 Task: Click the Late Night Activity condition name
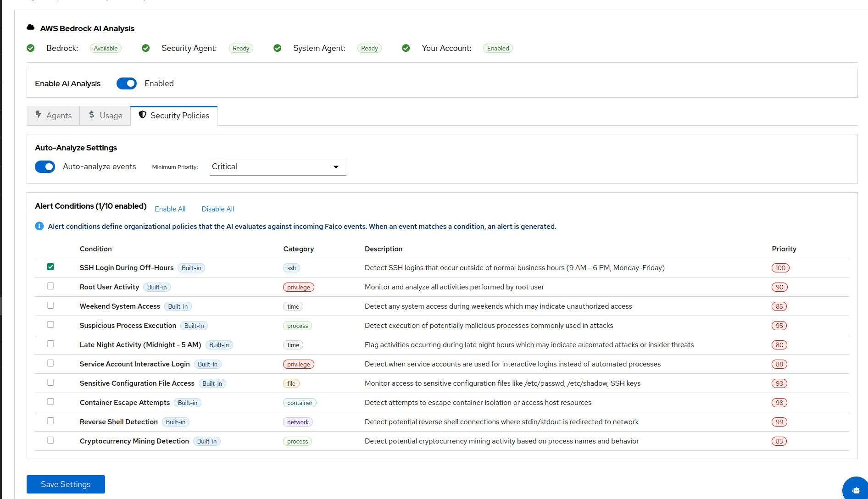coord(140,345)
